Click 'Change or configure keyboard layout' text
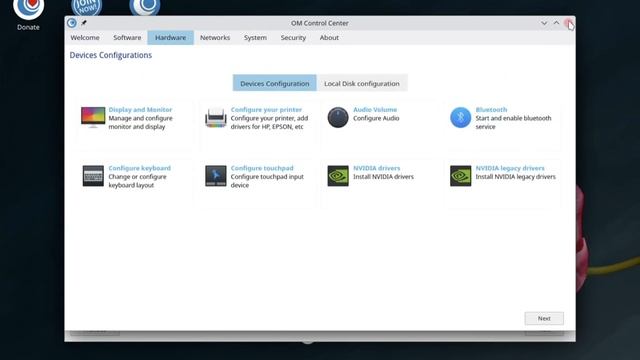The height and width of the screenshot is (360, 640). click(138, 181)
